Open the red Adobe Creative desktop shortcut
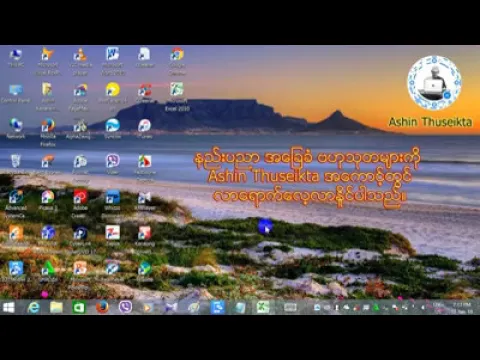480x360 pixels. tap(80, 204)
